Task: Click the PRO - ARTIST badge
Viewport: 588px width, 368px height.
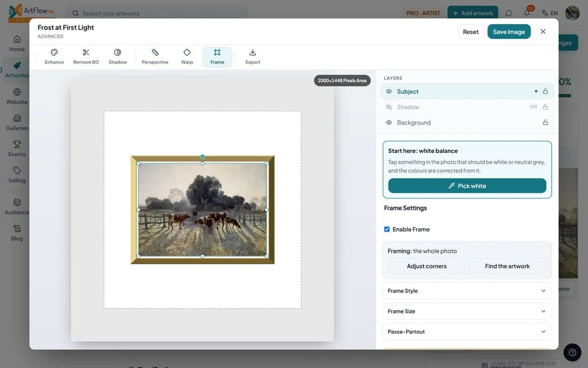Action: point(423,13)
